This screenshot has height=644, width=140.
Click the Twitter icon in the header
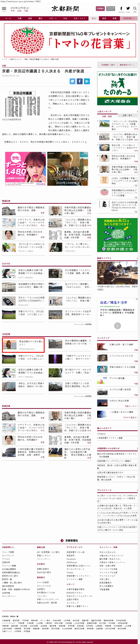click(x=128, y=9)
